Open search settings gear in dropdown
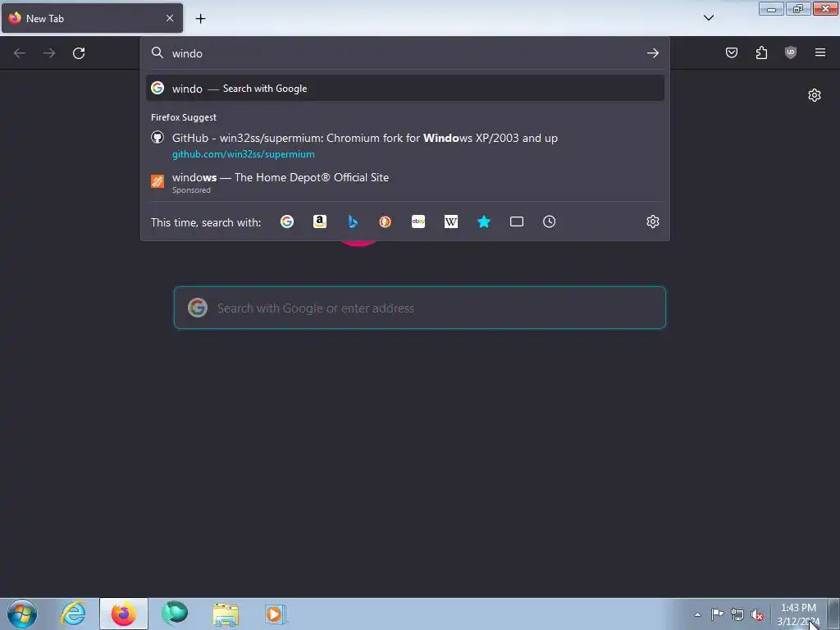Screen dimensions: 840x630 [x=652, y=221]
